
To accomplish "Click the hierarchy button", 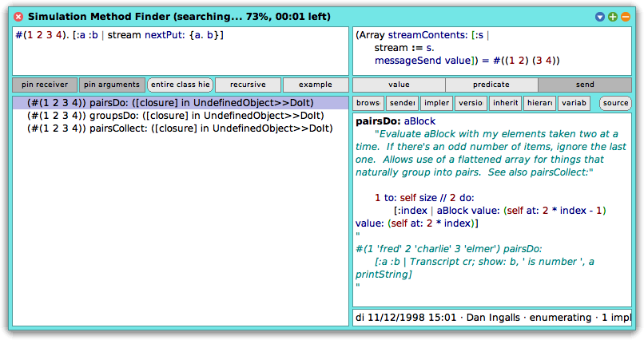I will point(539,103).
